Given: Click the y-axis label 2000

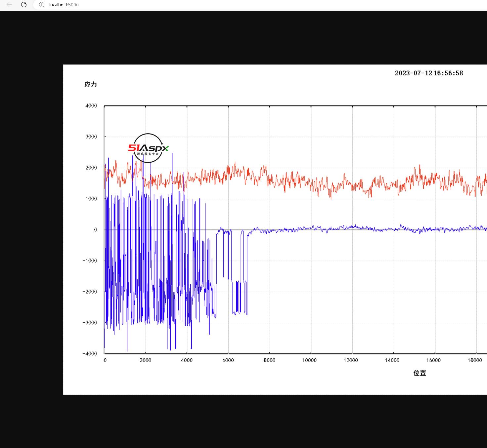Looking at the screenshot, I should 91,168.
